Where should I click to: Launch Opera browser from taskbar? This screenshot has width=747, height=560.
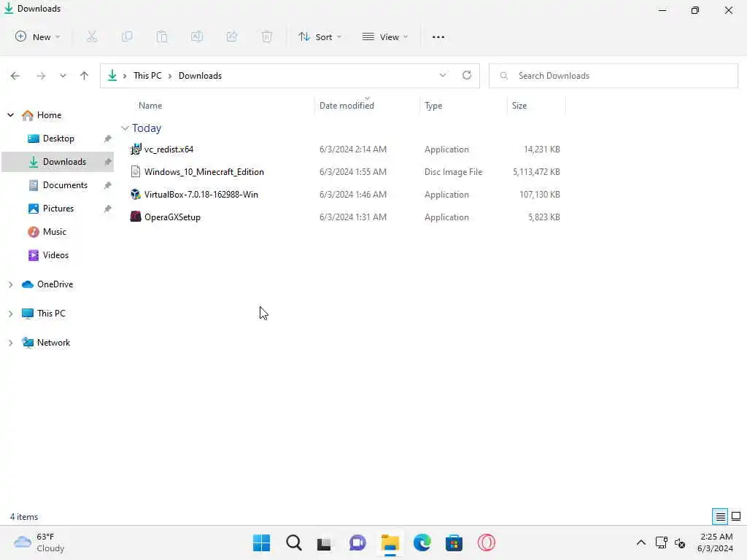tap(487, 542)
